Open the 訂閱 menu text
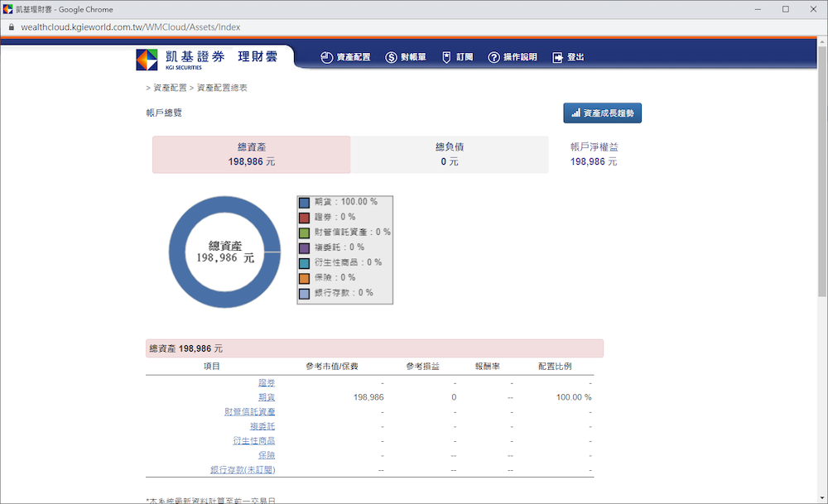828x504 pixels. tap(465, 57)
